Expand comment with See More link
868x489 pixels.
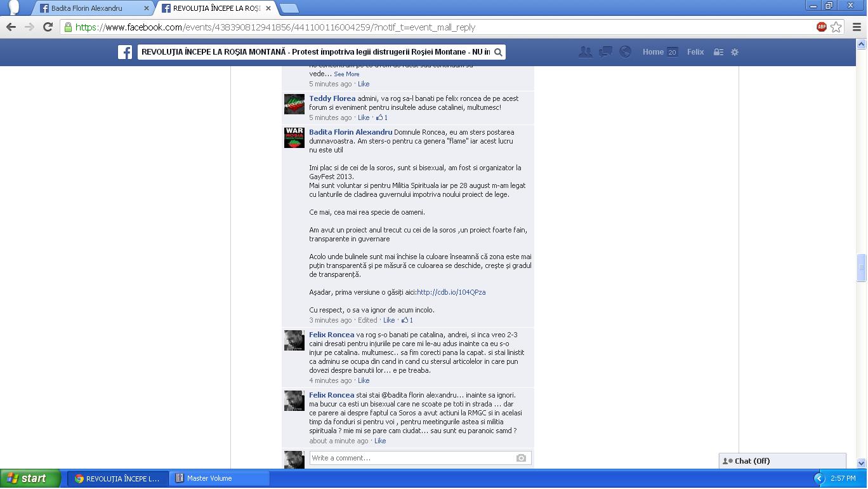346,74
